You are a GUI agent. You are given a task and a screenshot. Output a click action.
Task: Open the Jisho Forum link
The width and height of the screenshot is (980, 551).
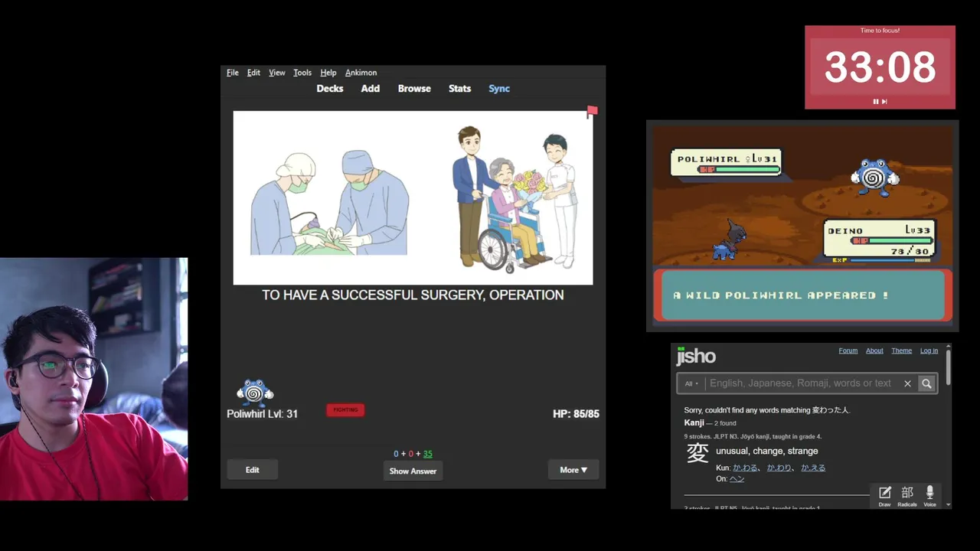point(848,350)
